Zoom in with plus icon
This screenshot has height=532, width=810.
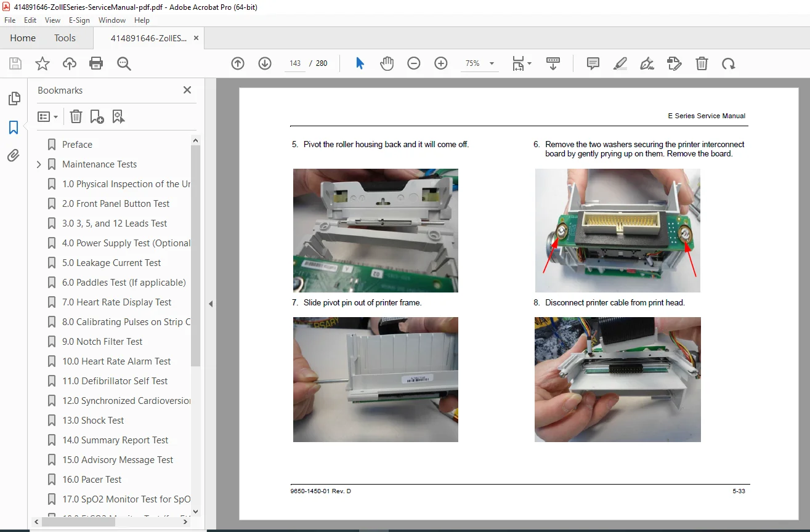(441, 63)
